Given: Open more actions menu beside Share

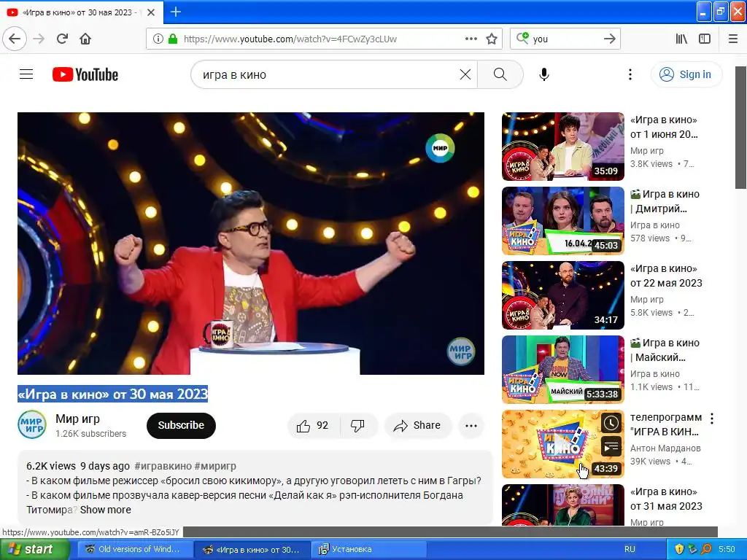Looking at the screenshot, I should (471, 425).
